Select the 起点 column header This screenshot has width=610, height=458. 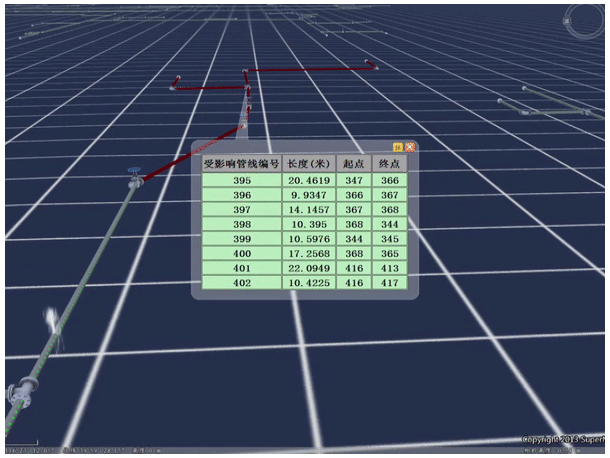[x=354, y=164]
